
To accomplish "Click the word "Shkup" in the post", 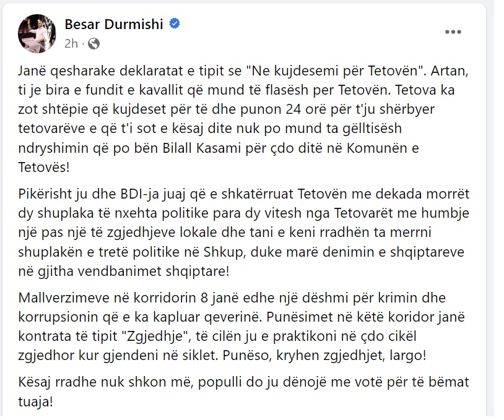I will click(x=224, y=252).
